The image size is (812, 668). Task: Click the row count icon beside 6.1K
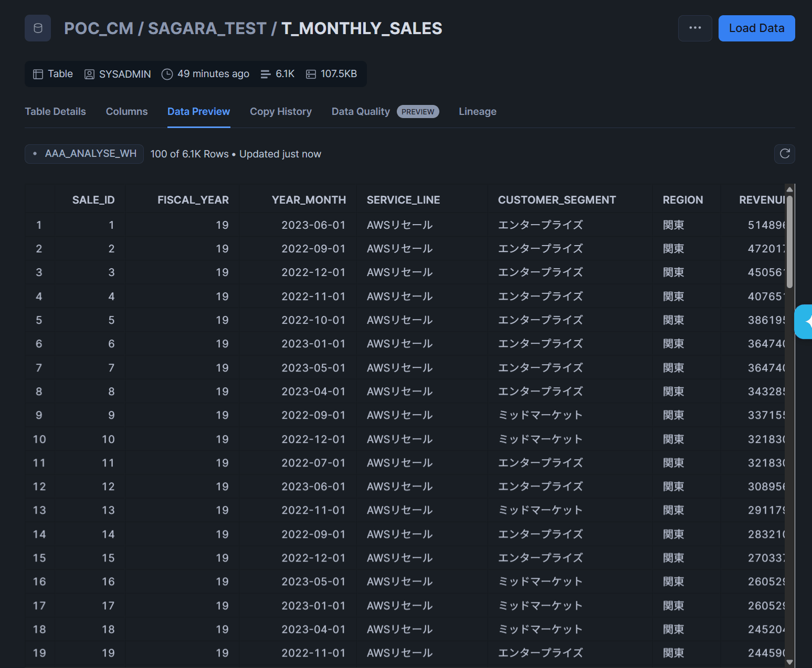266,75
